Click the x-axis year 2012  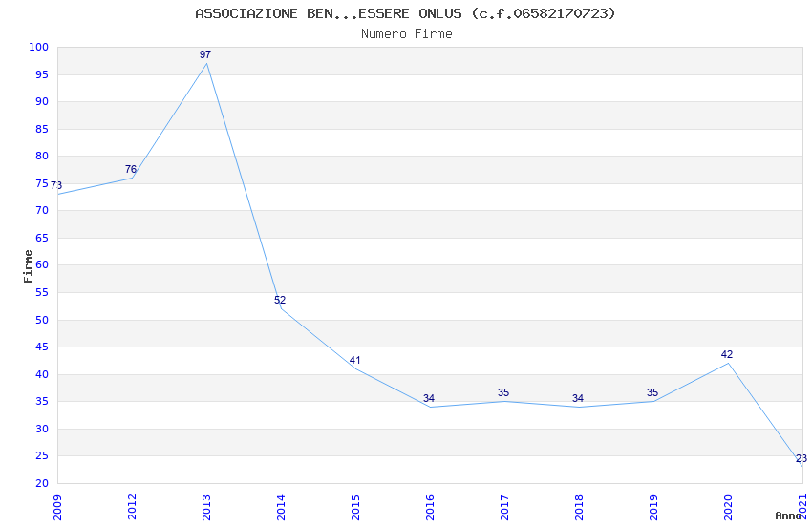click(132, 508)
